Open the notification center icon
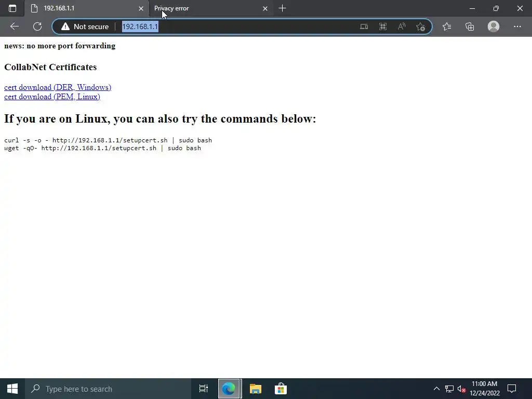Screen dimensions: 532x399 point(512,389)
